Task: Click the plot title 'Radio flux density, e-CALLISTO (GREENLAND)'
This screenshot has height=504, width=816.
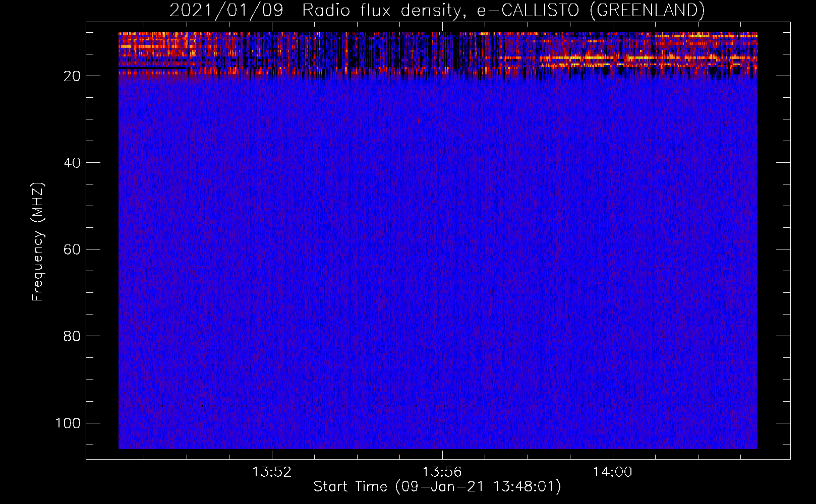Action: pyautogui.click(x=503, y=10)
